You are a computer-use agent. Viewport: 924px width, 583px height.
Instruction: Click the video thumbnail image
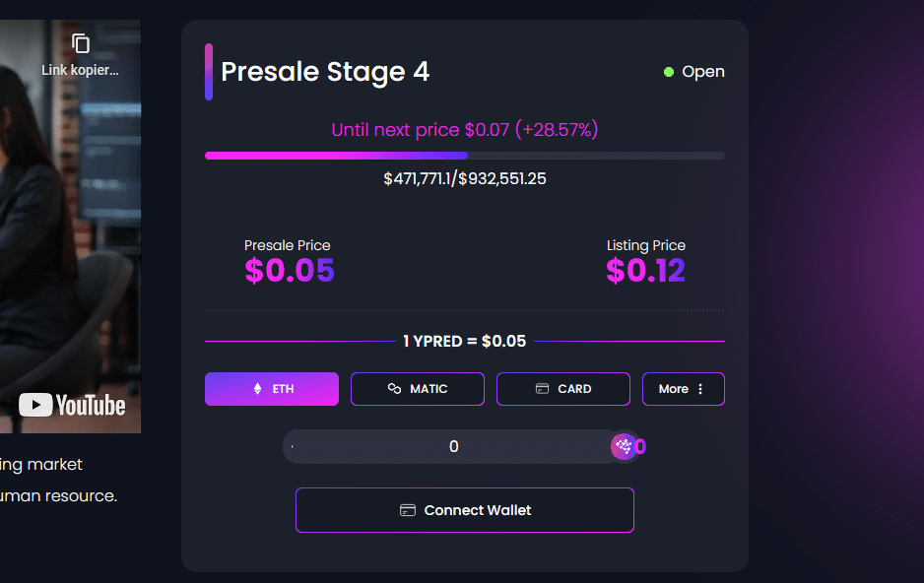coord(69,227)
